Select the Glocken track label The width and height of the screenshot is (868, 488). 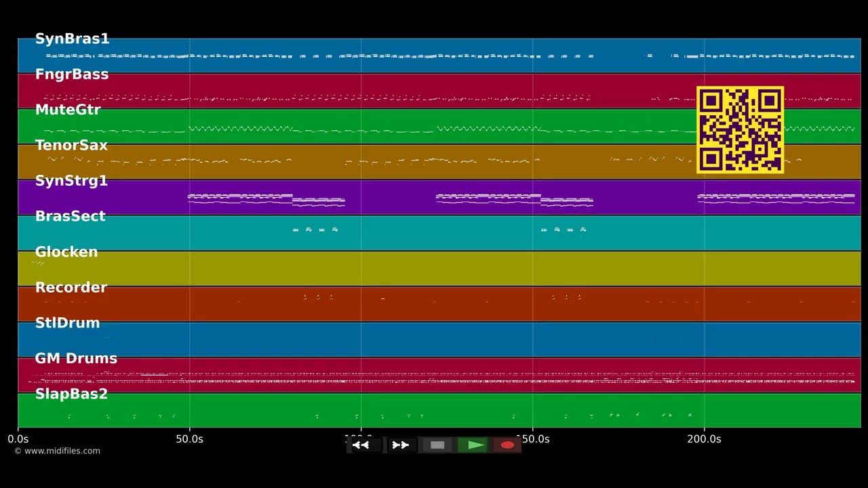point(66,252)
